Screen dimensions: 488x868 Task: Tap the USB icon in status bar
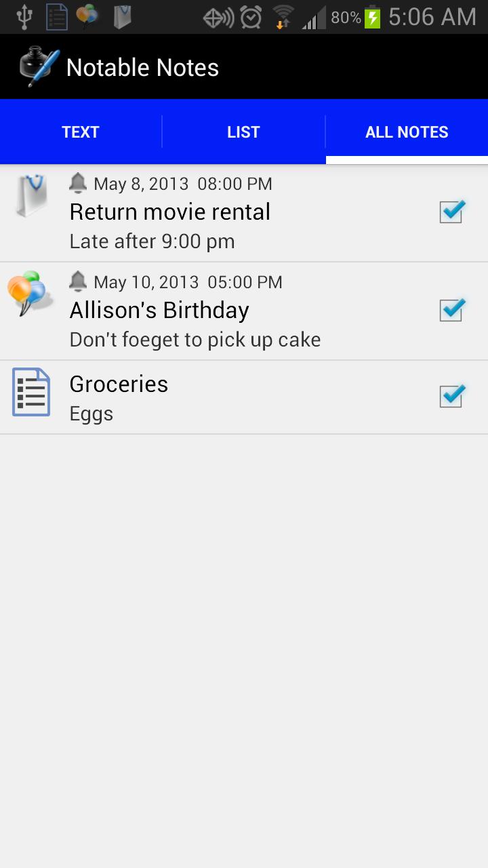pyautogui.click(x=24, y=17)
